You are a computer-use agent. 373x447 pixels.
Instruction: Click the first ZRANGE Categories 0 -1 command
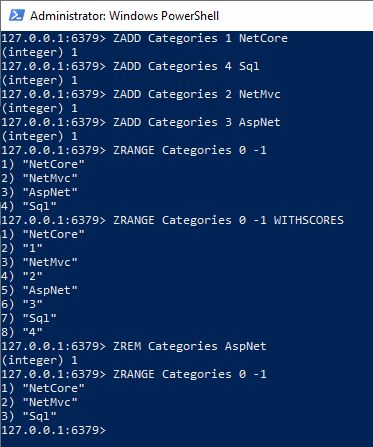point(190,150)
